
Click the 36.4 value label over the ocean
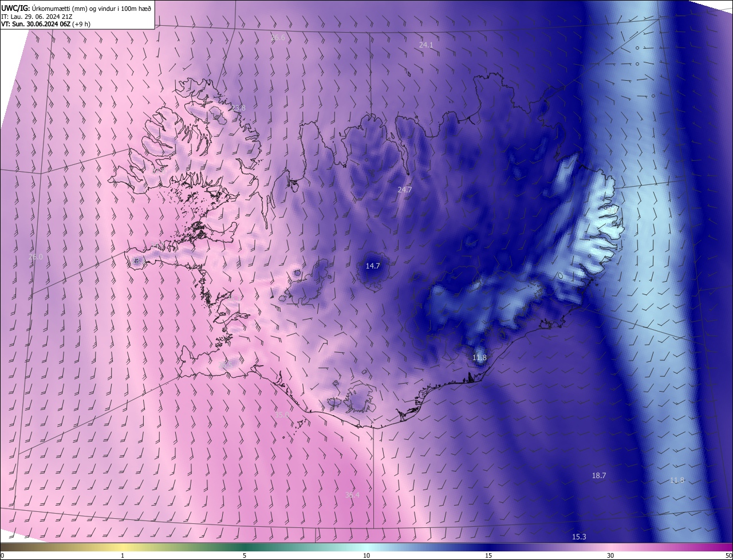[x=352, y=495]
